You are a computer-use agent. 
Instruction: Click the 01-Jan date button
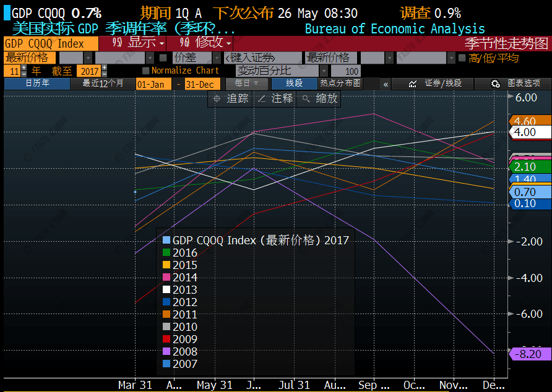pyautogui.click(x=153, y=83)
